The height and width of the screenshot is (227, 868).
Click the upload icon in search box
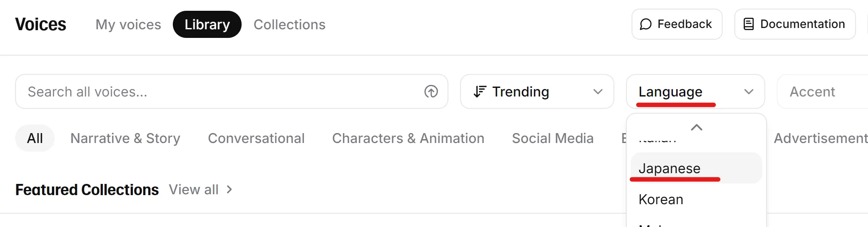(431, 91)
